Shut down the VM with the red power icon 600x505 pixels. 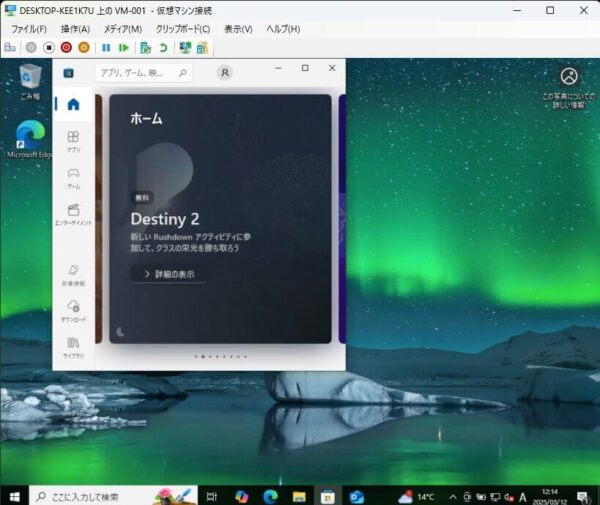tap(66, 47)
